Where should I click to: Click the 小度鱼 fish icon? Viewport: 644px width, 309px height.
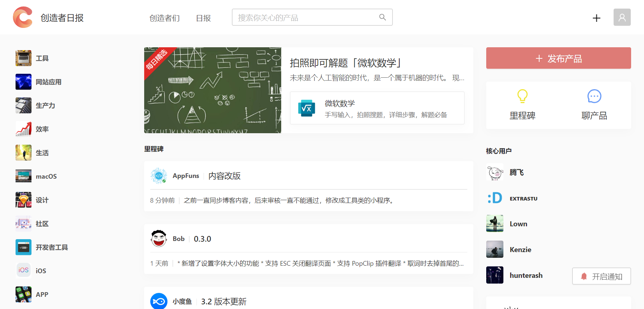pyautogui.click(x=159, y=301)
